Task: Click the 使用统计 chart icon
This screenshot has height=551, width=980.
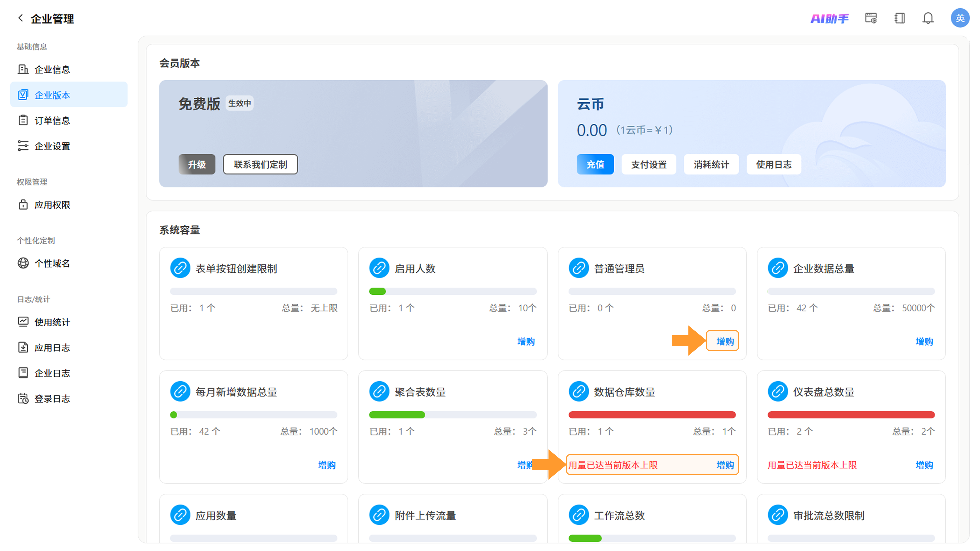Action: pyautogui.click(x=23, y=322)
